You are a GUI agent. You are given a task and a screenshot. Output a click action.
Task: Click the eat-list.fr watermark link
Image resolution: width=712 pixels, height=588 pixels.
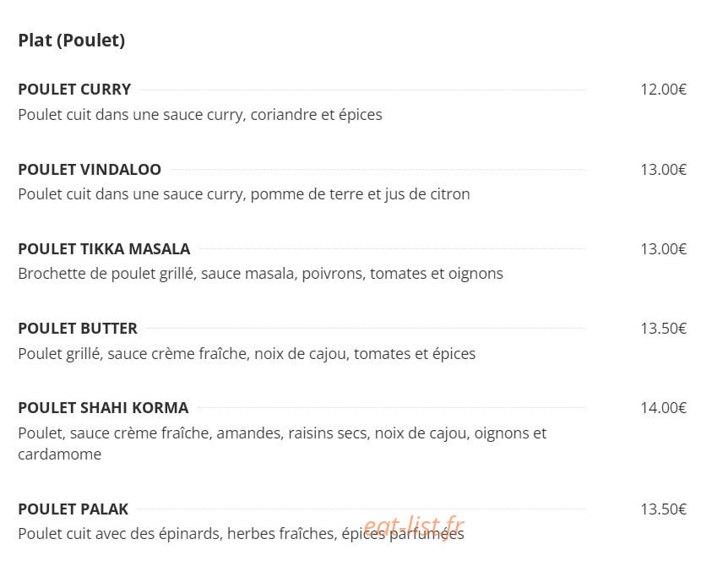pyautogui.click(x=414, y=526)
